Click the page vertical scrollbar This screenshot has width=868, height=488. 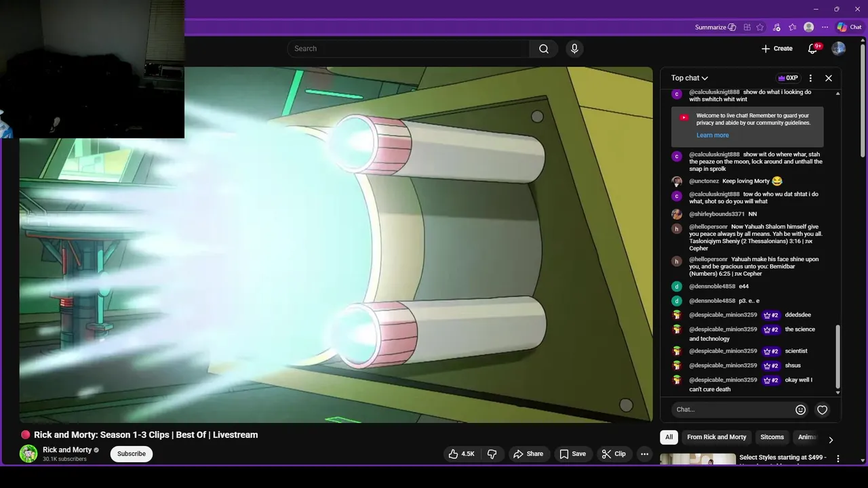point(863,102)
